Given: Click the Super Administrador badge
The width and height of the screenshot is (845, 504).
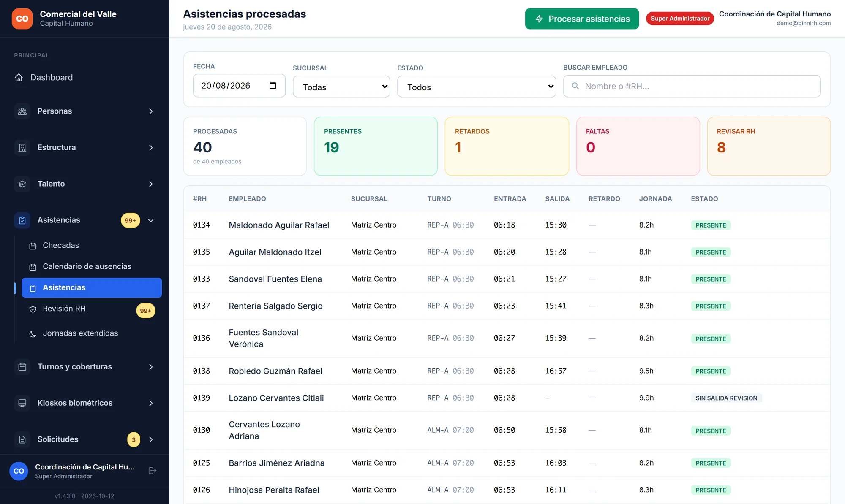Looking at the screenshot, I should (x=680, y=19).
